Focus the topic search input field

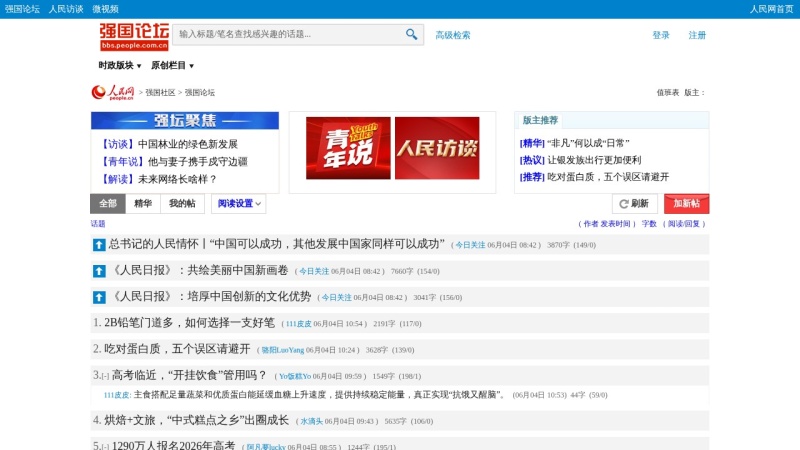pyautogui.click(x=288, y=34)
